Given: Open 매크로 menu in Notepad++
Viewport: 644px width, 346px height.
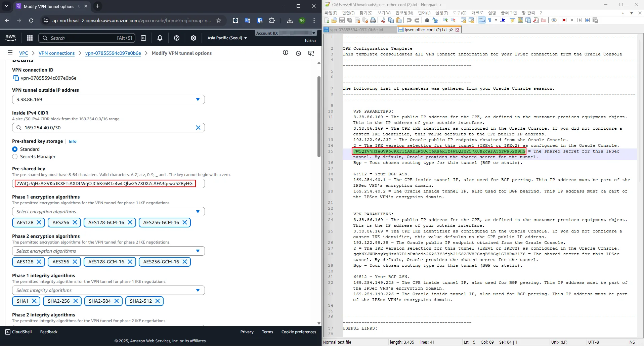Looking at the screenshot, I should pyautogui.click(x=477, y=13).
